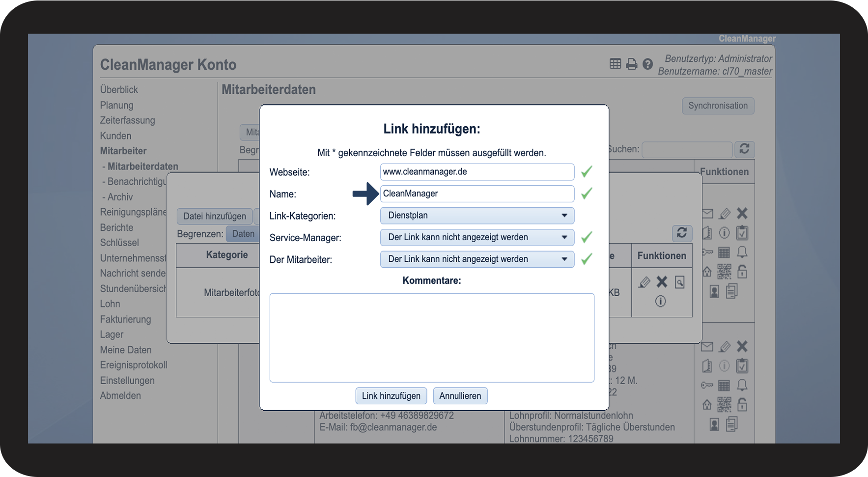
Task: Open help via the question mark icon
Action: pos(647,64)
